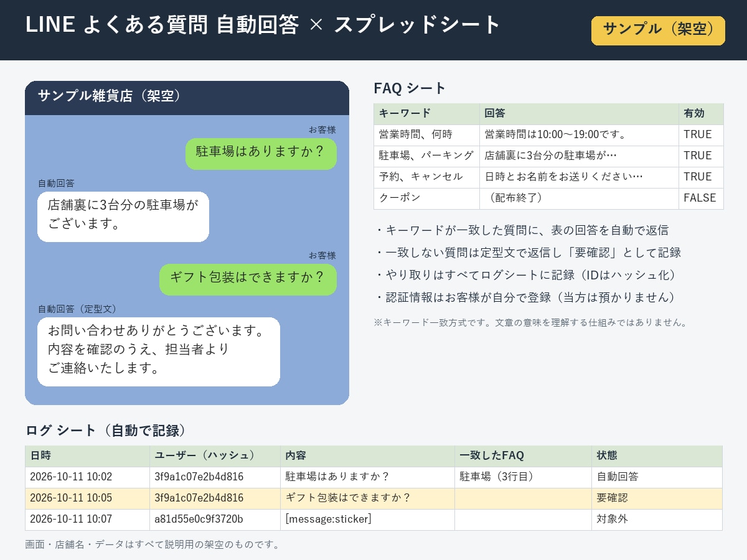Screen dimensions: 747x560
Task: Click the 営業時間は10:00〜19:00です。 answer cell
Action: click(x=579, y=135)
